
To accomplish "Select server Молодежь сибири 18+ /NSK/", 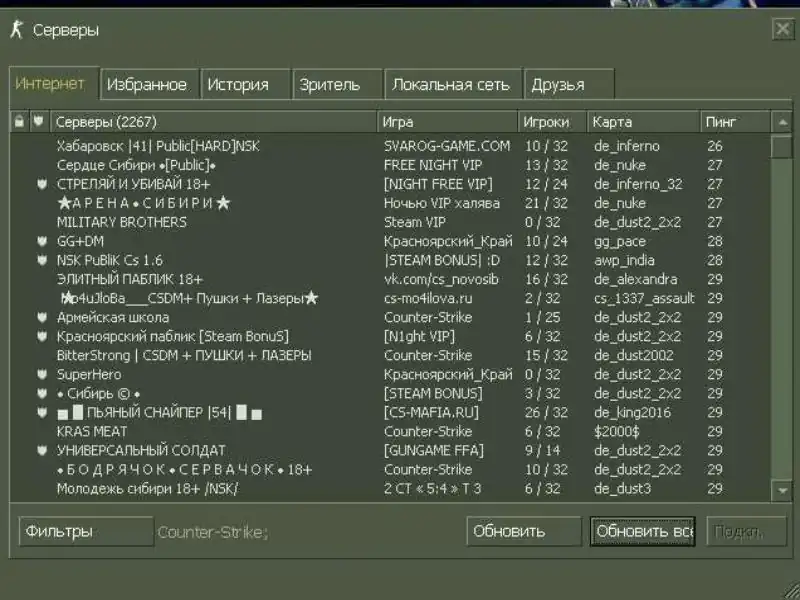I will pos(391,489).
